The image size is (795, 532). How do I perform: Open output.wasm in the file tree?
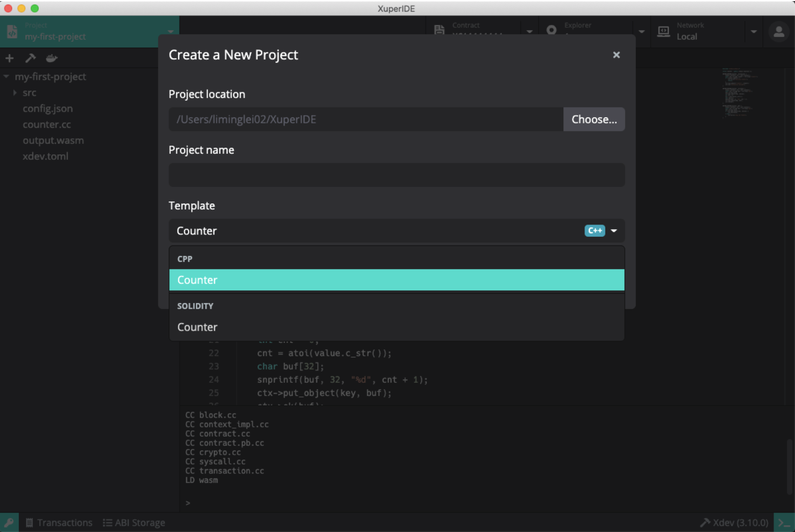coord(53,140)
